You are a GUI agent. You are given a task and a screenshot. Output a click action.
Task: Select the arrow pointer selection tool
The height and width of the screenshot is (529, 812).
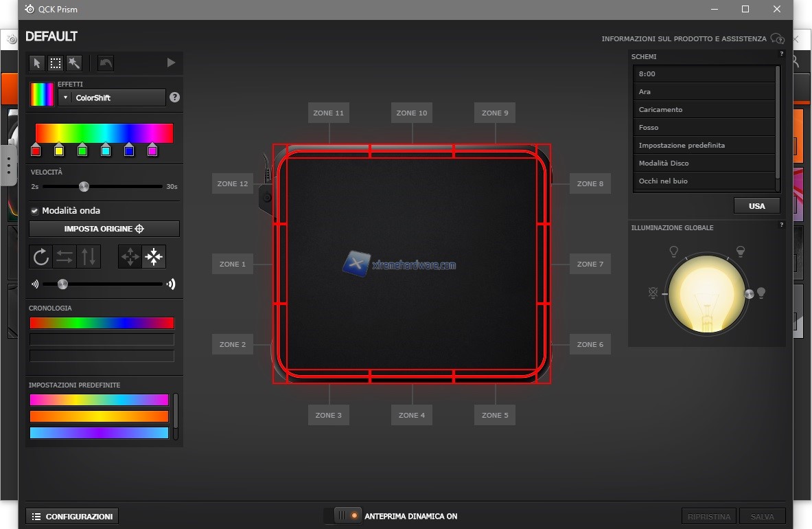point(37,63)
